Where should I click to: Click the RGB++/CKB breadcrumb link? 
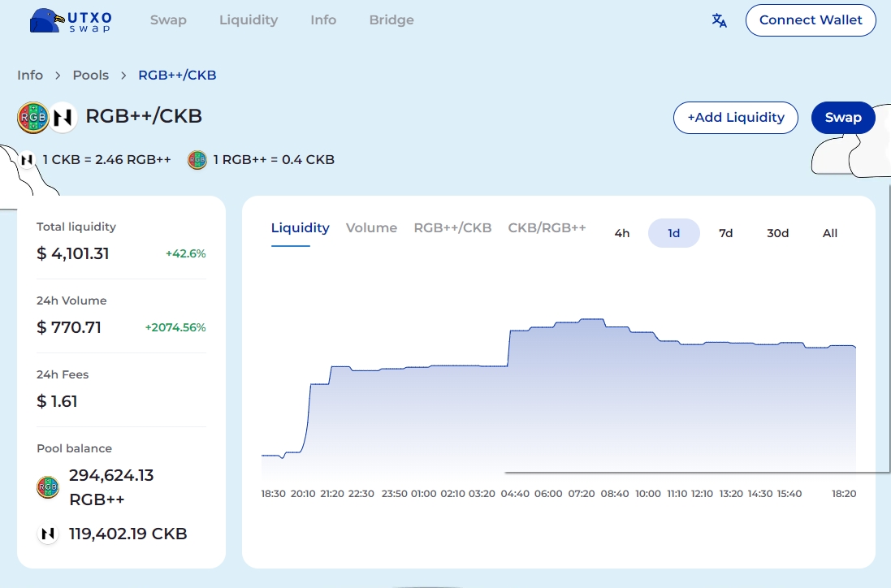click(x=177, y=75)
